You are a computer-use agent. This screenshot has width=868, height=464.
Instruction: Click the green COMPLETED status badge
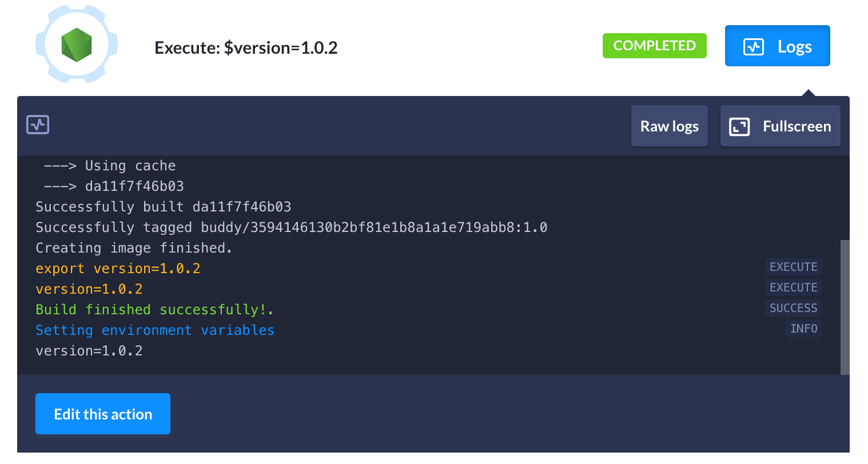click(654, 46)
